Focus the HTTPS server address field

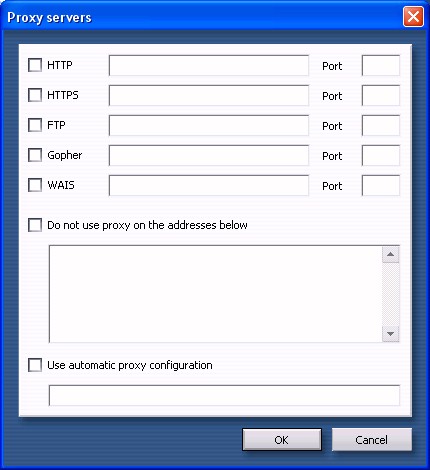pyautogui.click(x=209, y=95)
